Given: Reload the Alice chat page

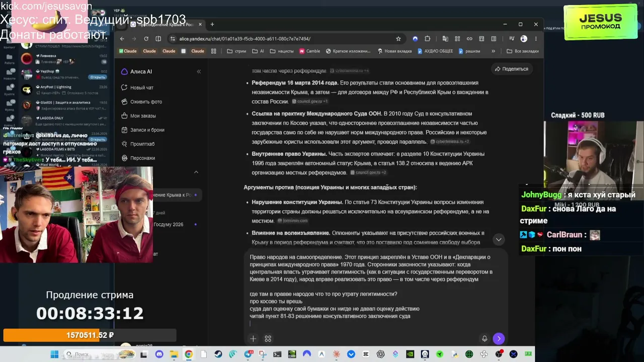Looking at the screenshot, I should click(146, 39).
